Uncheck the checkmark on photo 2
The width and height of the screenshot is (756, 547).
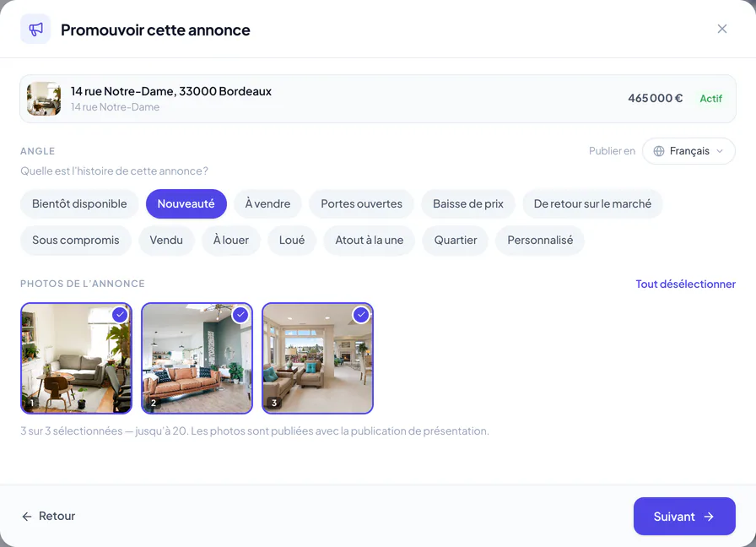point(240,315)
